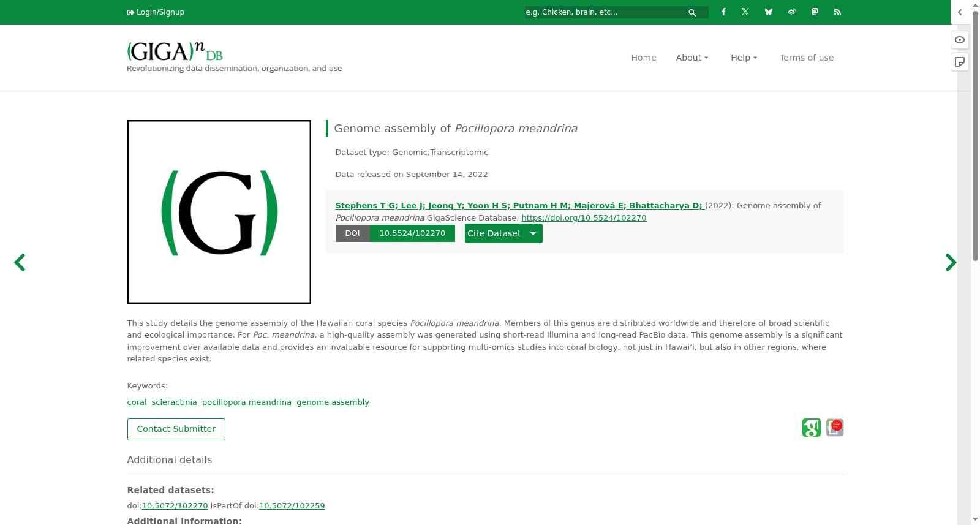Select the genome assembly keyword link
Viewport: 980px width, 525px height.
[x=333, y=402]
